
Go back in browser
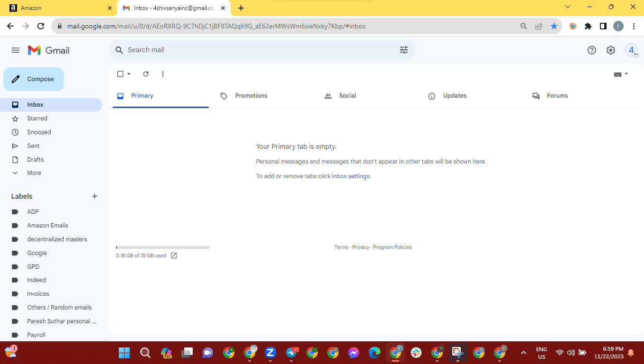point(10,26)
